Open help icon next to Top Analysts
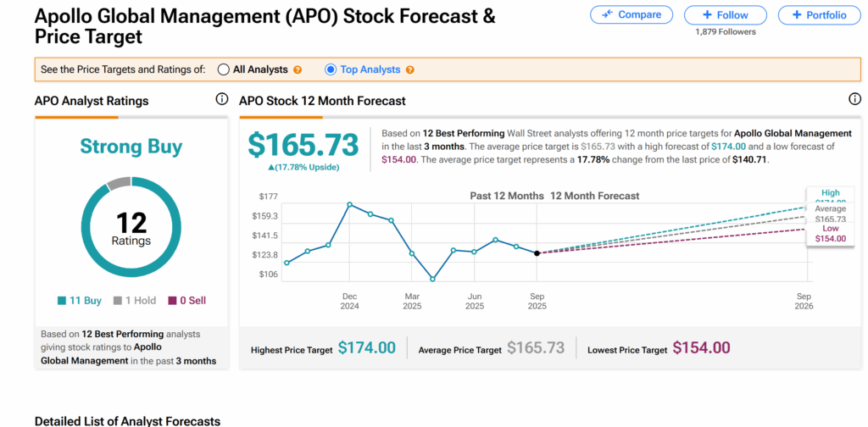Viewport: 868px width, 427px height. point(409,70)
